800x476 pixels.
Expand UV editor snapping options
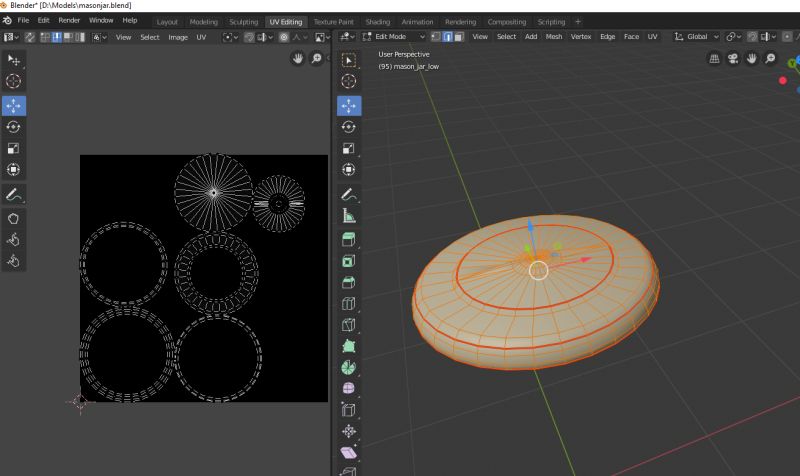tap(265, 37)
